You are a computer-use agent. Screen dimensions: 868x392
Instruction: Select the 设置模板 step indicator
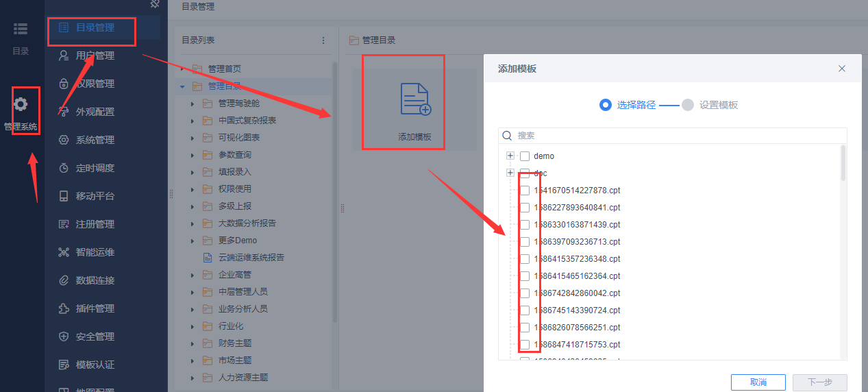tap(688, 105)
